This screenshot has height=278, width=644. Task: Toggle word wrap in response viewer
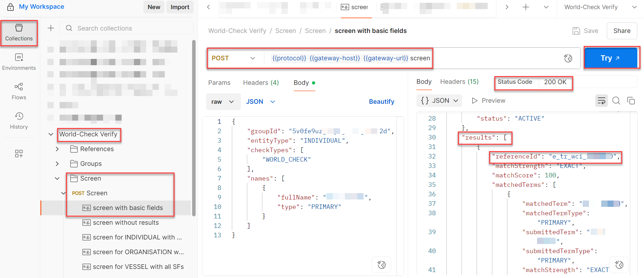coord(602,101)
